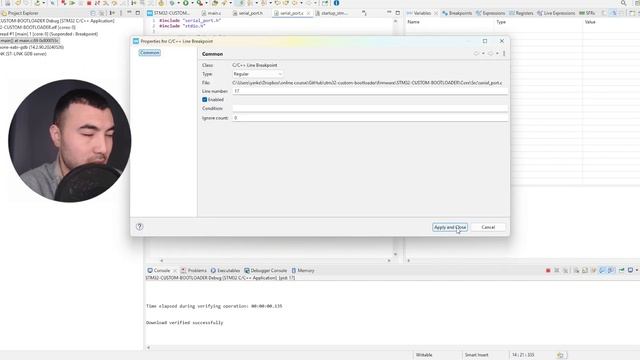Click the Cancel button
Viewport: 640px width, 360px height.
pos(488,227)
